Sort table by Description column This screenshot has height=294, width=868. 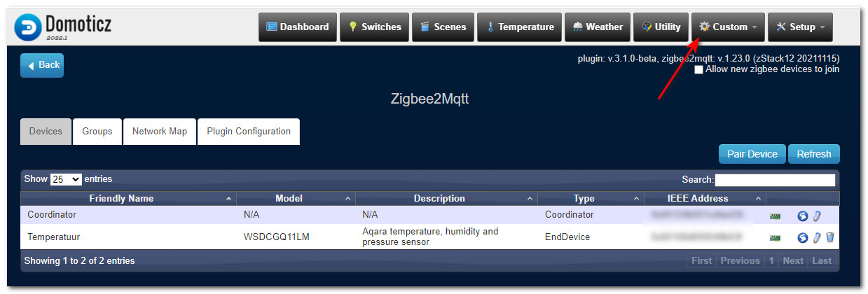446,199
